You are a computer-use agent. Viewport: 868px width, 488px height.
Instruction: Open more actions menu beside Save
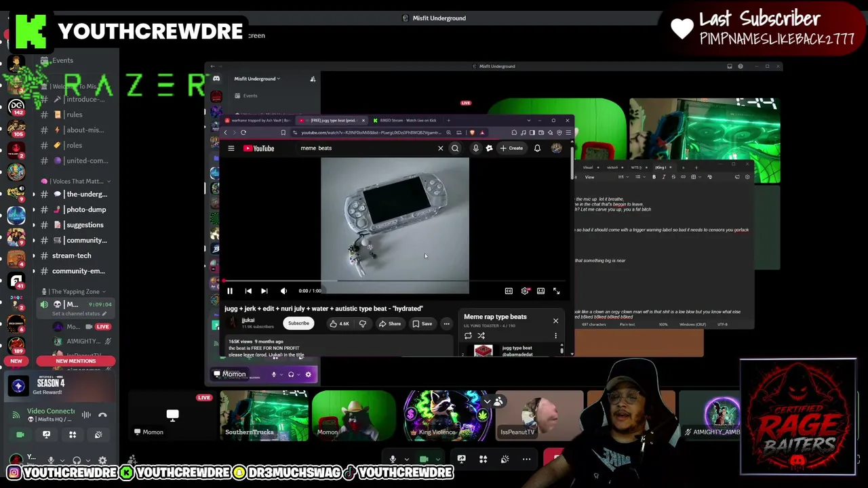pyautogui.click(x=446, y=324)
